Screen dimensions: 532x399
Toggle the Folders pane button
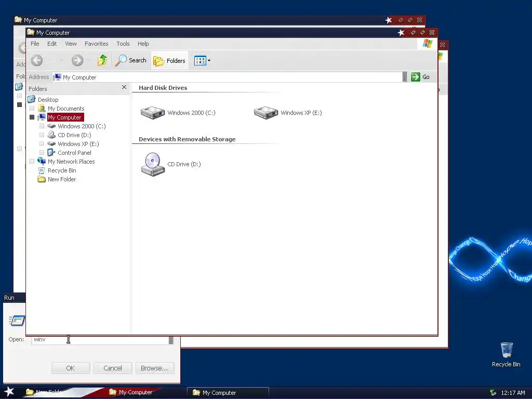coord(169,61)
